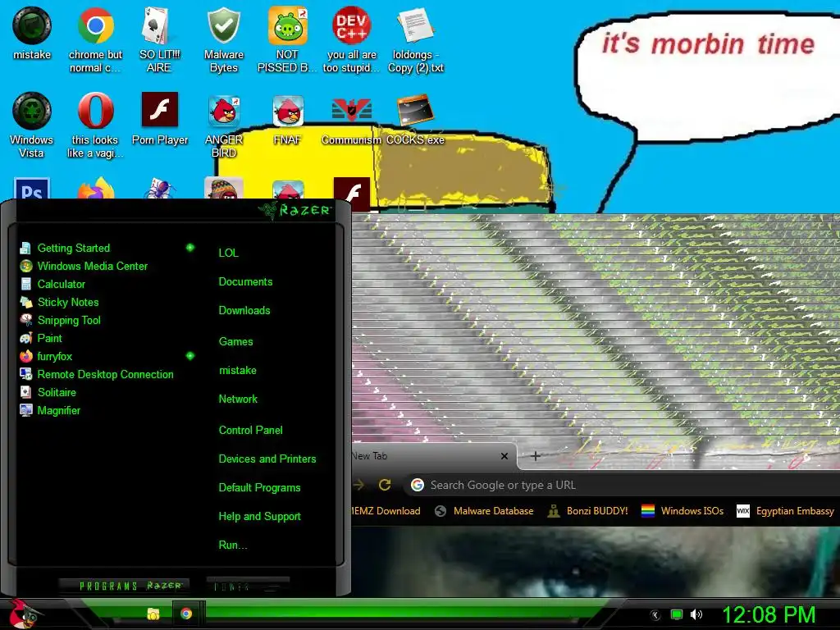Open 'mistake' link in start menu

click(x=237, y=370)
